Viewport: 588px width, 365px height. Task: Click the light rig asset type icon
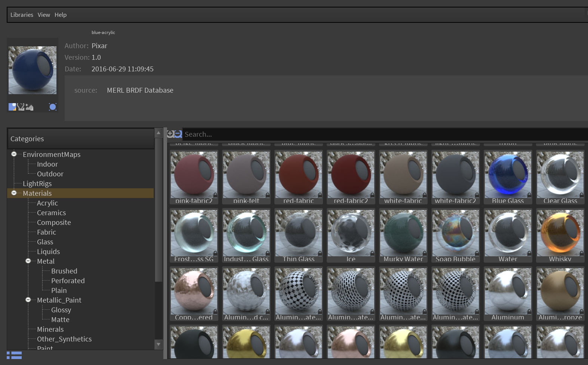coord(21,107)
